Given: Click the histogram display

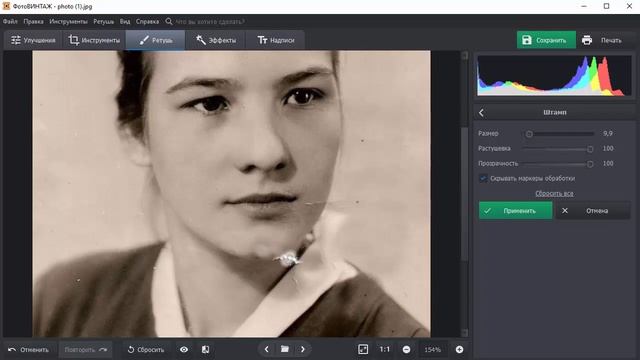Looking at the screenshot, I should coord(554,76).
